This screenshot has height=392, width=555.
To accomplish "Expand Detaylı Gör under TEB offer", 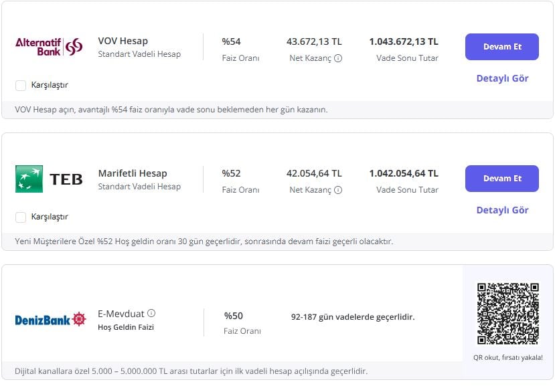I will 502,210.
